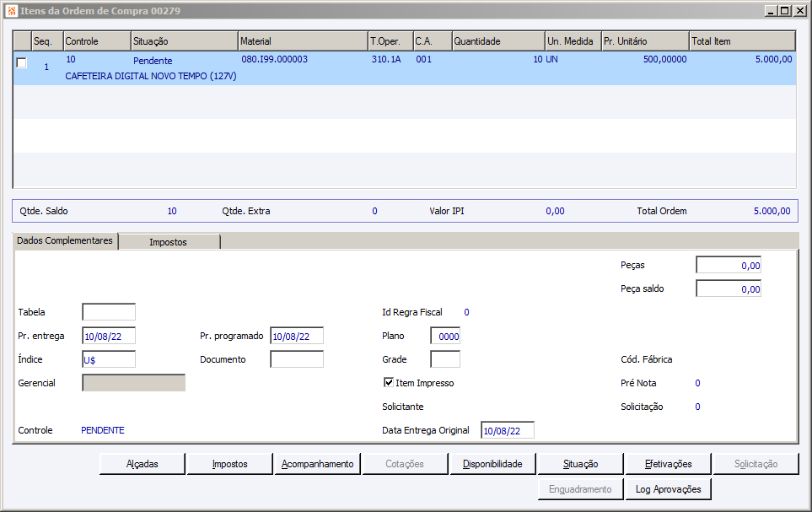812x512 pixels.
Task: Click the Tabela input field
Action: (x=108, y=312)
